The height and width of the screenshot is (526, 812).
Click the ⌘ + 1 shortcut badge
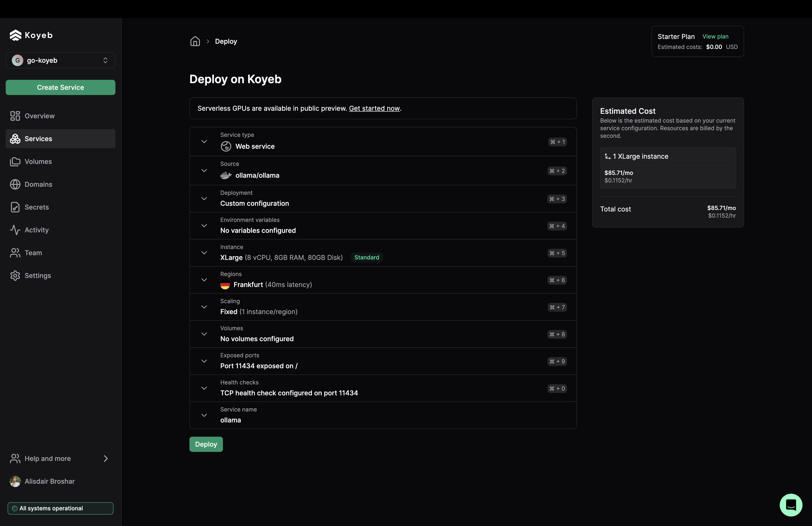[x=557, y=142]
